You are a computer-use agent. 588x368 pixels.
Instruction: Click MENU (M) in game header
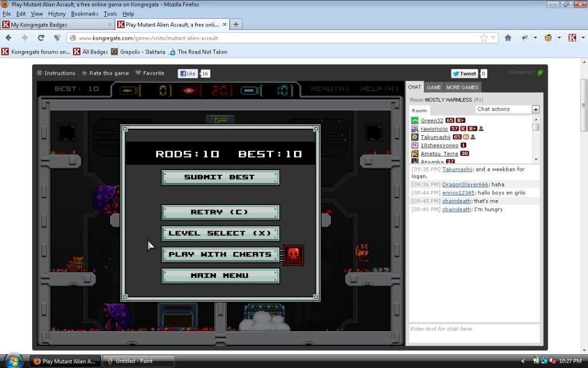[330, 89]
